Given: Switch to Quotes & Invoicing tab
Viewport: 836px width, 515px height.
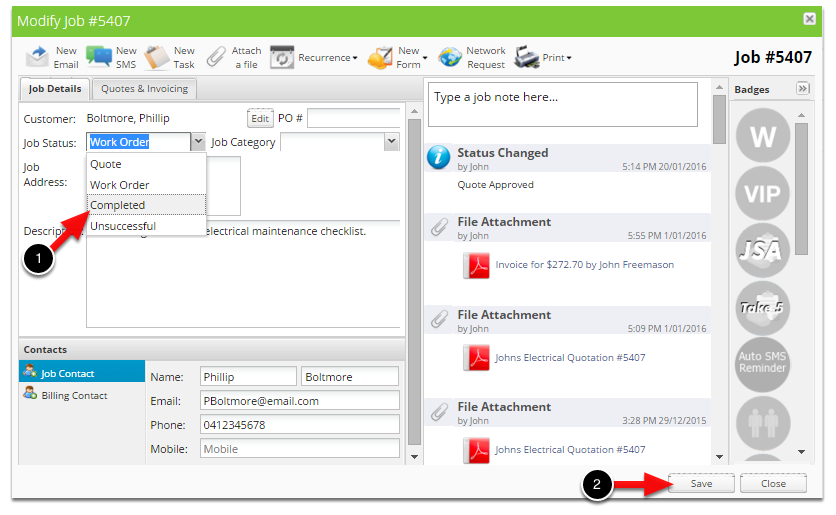Looking at the screenshot, I should click(x=144, y=89).
